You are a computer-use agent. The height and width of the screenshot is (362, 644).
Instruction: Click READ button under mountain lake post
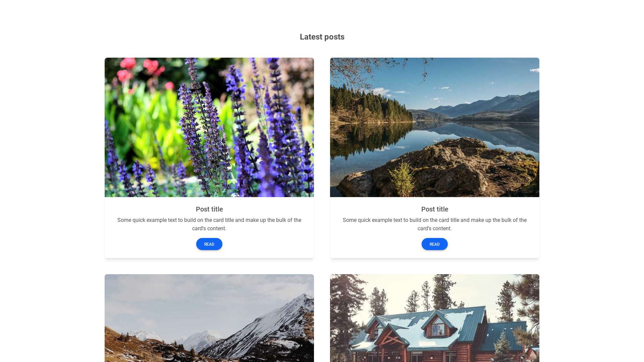point(434,244)
